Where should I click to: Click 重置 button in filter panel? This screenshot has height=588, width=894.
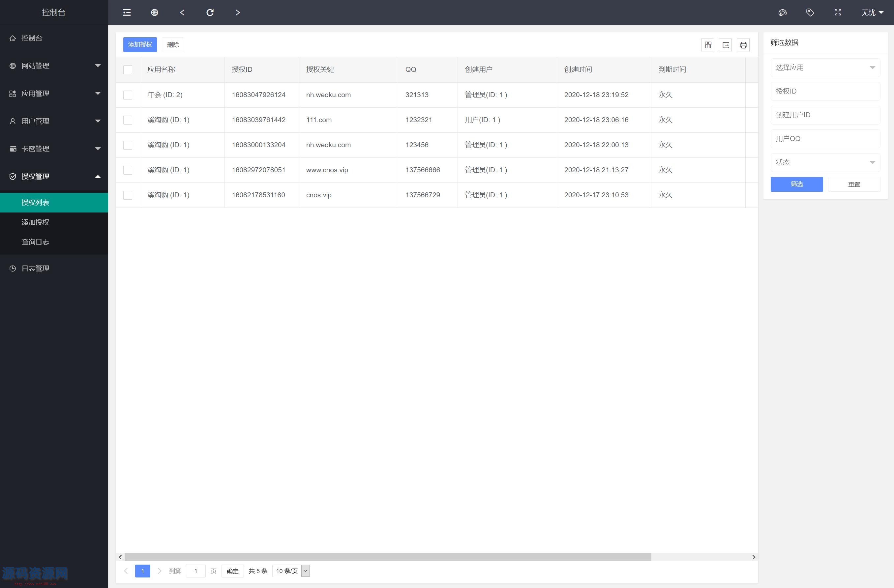click(853, 184)
